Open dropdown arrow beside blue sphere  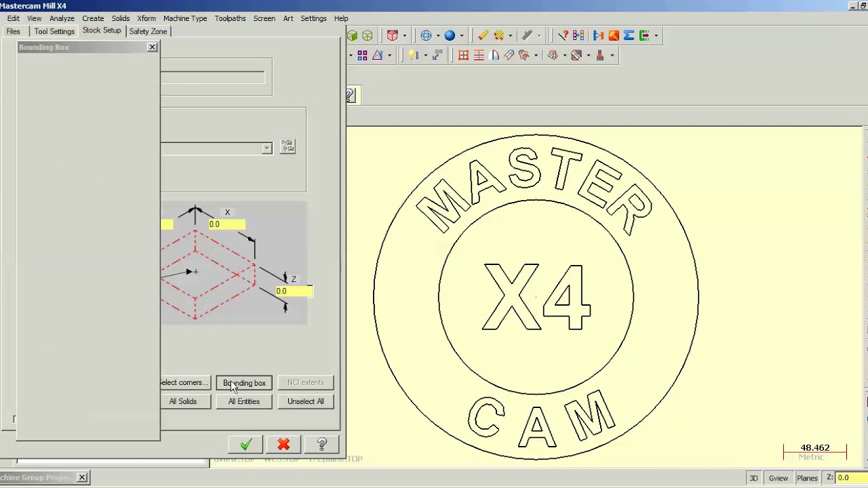point(462,36)
